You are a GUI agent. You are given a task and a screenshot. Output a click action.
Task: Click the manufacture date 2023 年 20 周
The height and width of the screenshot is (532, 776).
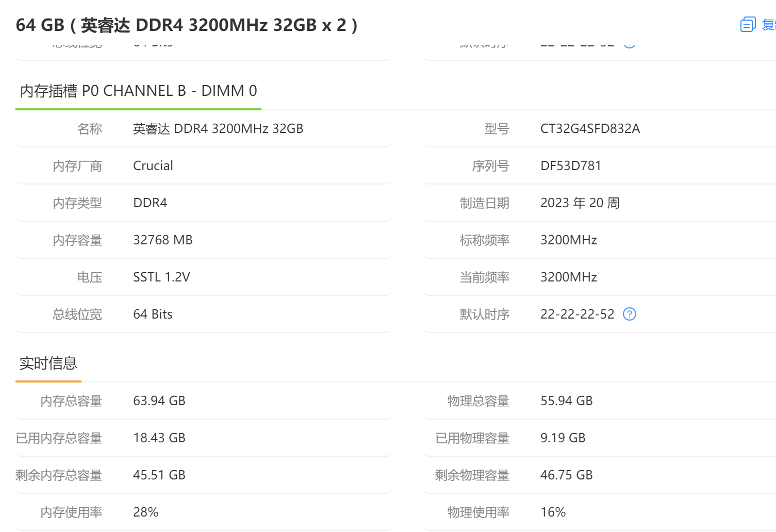pyautogui.click(x=580, y=203)
